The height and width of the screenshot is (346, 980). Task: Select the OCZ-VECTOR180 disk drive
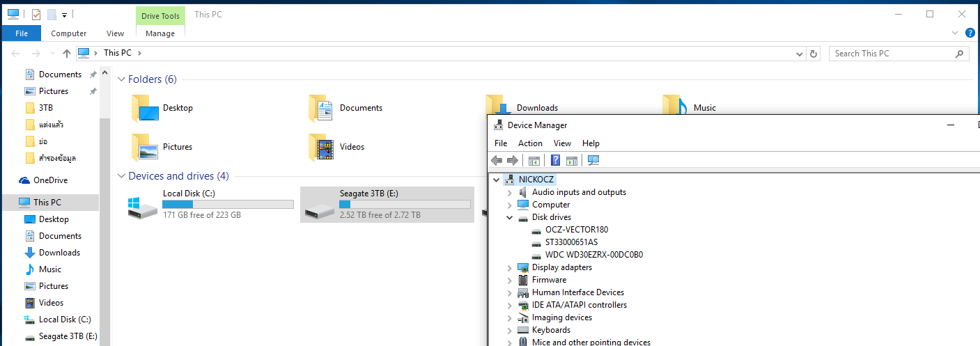[x=577, y=230]
